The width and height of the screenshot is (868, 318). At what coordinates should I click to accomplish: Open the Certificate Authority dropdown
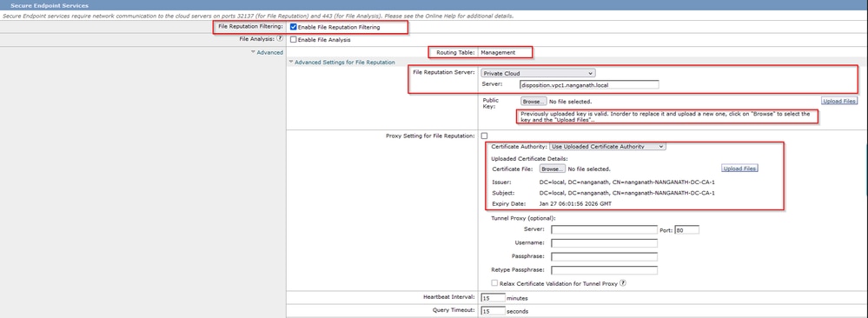607,146
